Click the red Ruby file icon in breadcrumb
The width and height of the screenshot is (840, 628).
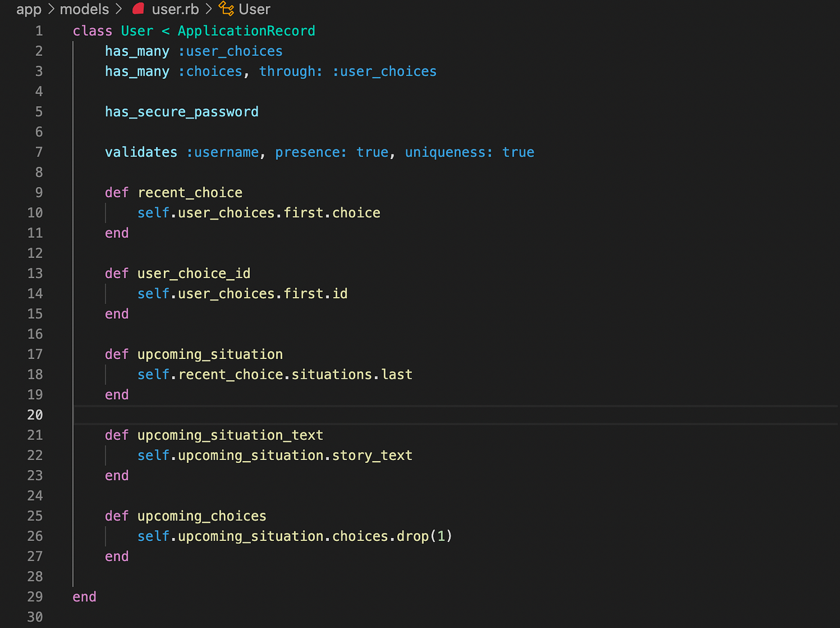(137, 8)
